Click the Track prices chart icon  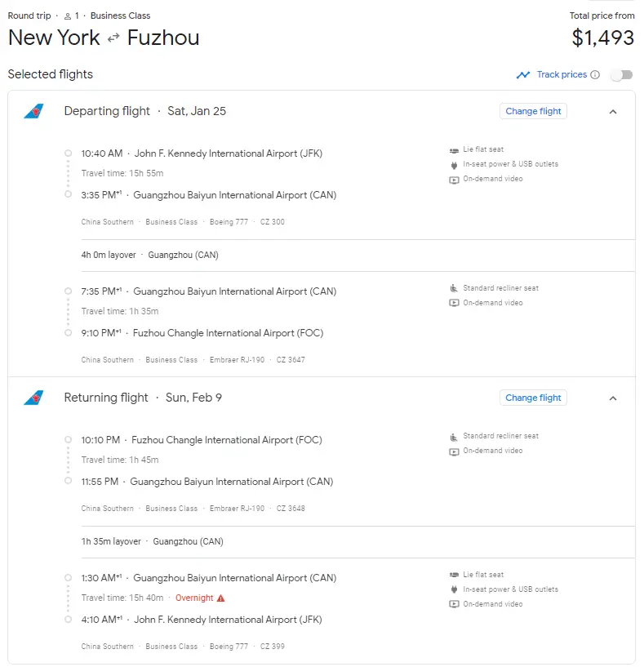[523, 75]
